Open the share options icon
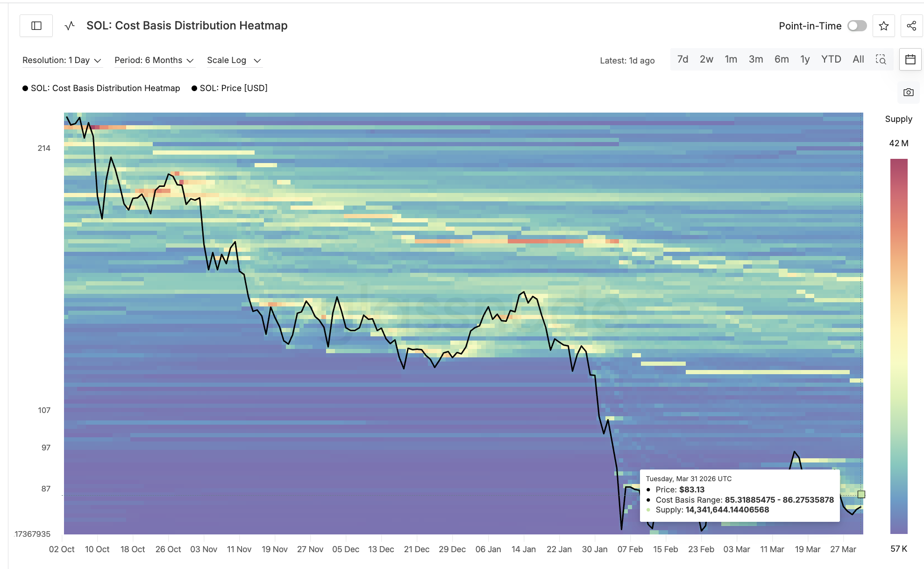924x569 pixels. click(911, 26)
